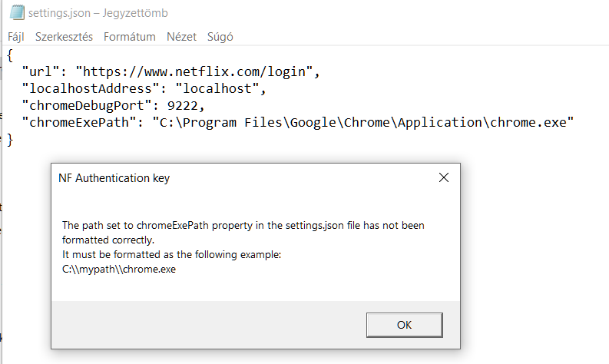Viewport: 609px width, 364px height.
Task: Click the chromeDebugPort key text
Action: (x=87, y=106)
